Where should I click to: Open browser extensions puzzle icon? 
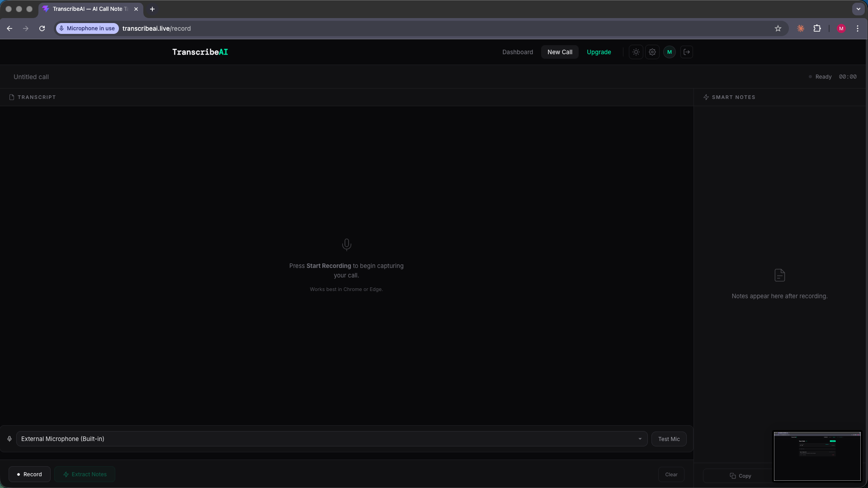click(818, 28)
